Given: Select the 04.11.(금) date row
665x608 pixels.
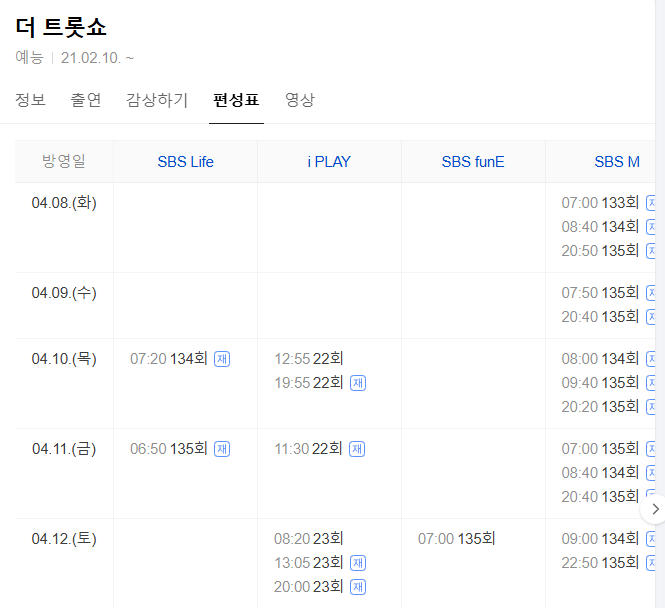Looking at the screenshot, I should pos(64,449).
